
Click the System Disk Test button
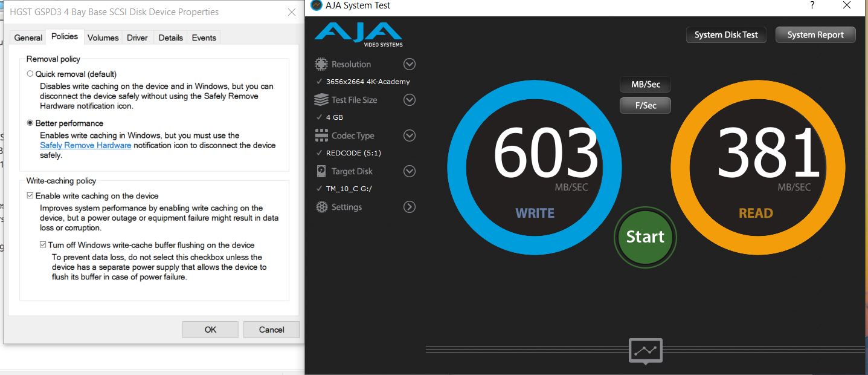pyautogui.click(x=726, y=35)
